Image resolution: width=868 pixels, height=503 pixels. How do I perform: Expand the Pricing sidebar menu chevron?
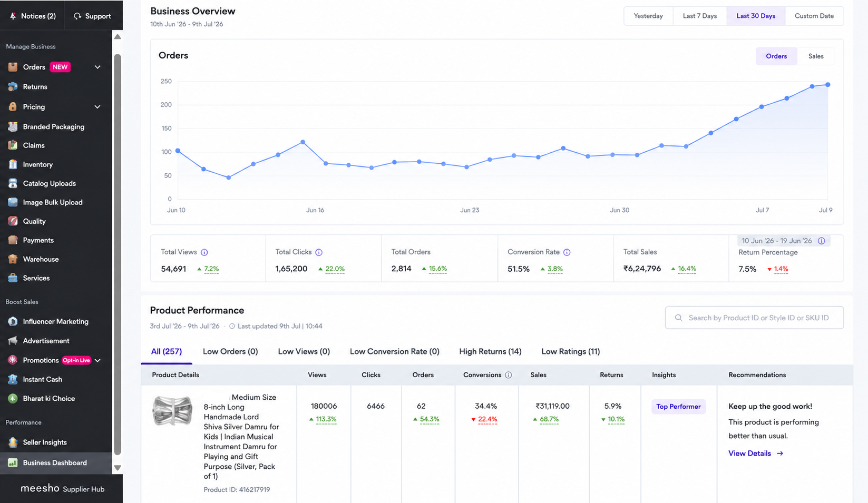click(97, 107)
